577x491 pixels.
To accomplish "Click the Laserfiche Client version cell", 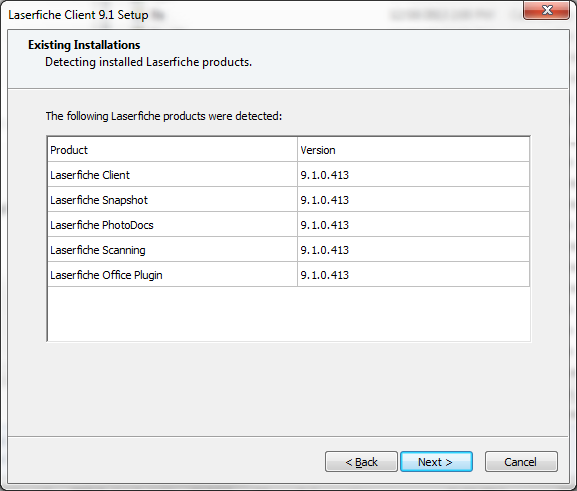I will pos(413,174).
